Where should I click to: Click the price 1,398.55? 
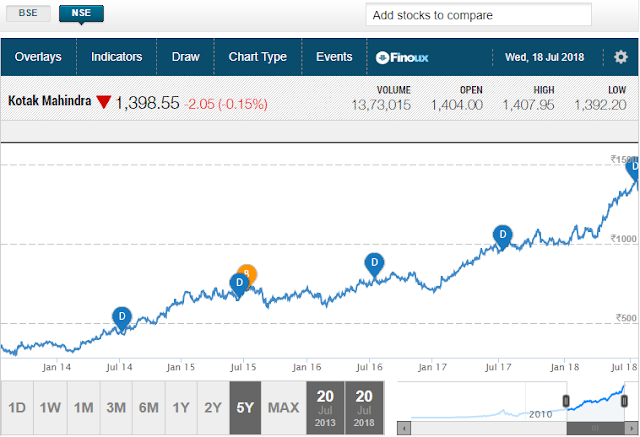click(x=147, y=103)
